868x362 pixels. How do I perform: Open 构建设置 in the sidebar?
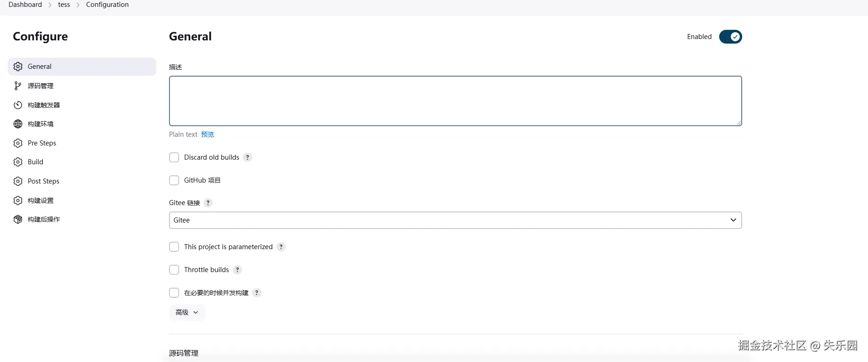coord(41,200)
